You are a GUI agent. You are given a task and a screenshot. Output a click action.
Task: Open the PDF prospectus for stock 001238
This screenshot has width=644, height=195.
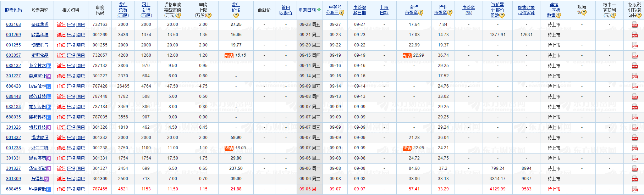634,149
